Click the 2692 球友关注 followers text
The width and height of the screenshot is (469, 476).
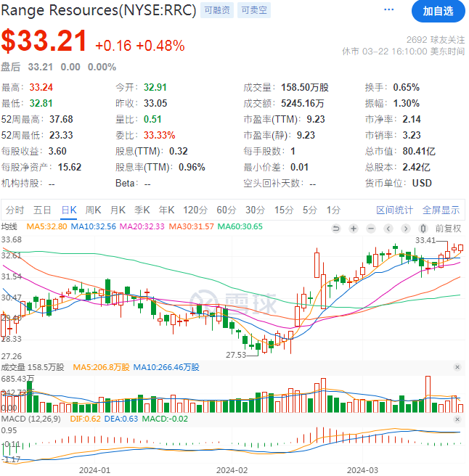pyautogui.click(x=436, y=40)
